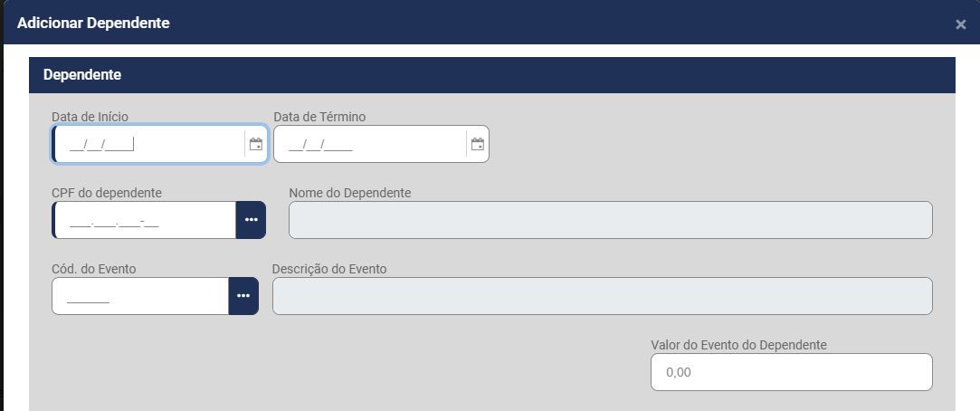Viewport: 980px width, 411px height.
Task: Focus the Data de Início date field
Action: point(149,144)
